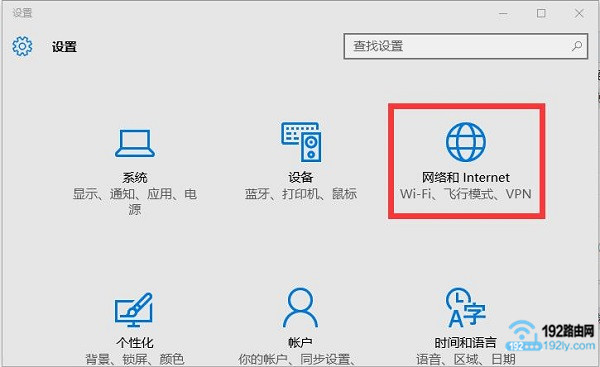Minimize the Settings window

[504, 13]
